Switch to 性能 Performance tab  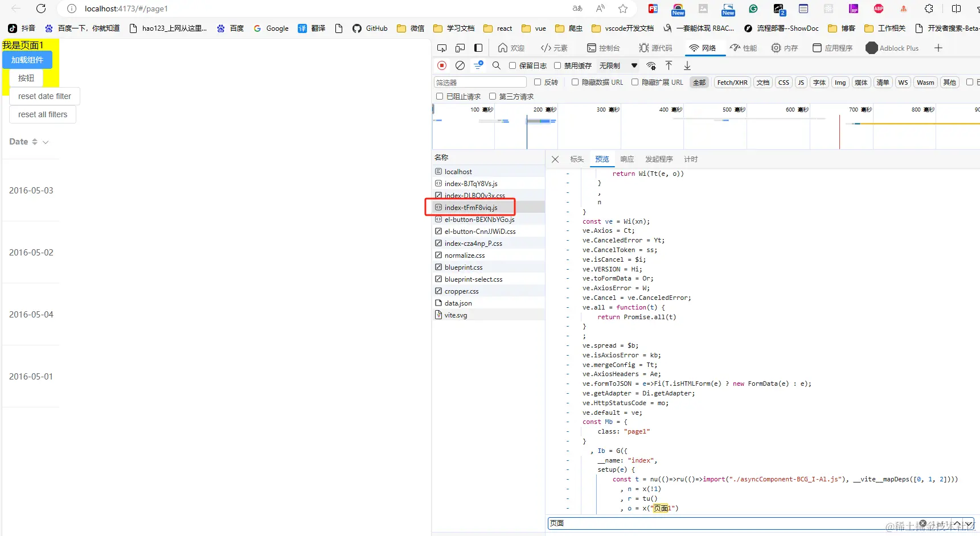(743, 48)
